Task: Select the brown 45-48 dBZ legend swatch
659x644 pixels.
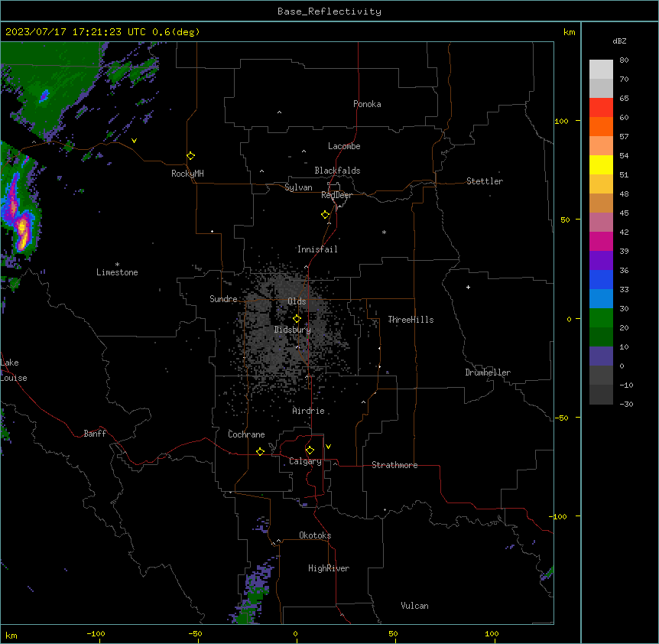Action: click(x=601, y=203)
